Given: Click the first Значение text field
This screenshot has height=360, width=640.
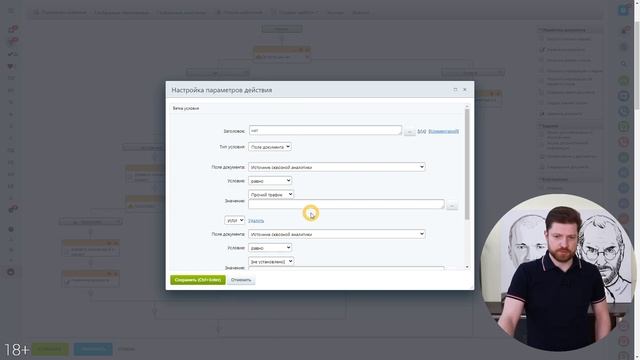Looking at the screenshot, I should click(x=346, y=204).
